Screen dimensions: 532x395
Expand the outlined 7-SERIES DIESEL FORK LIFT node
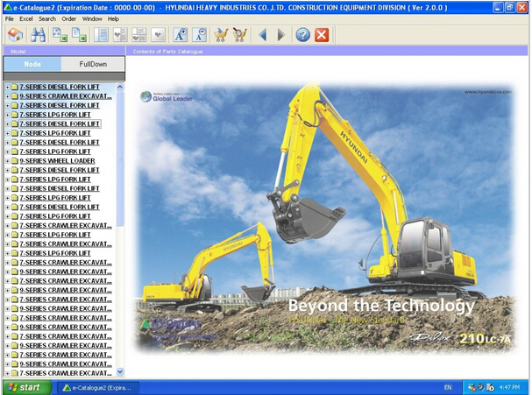point(7,124)
